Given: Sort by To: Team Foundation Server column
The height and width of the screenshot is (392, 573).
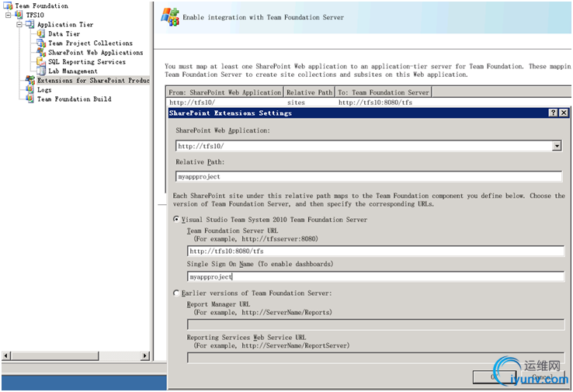Looking at the screenshot, I should point(384,92).
